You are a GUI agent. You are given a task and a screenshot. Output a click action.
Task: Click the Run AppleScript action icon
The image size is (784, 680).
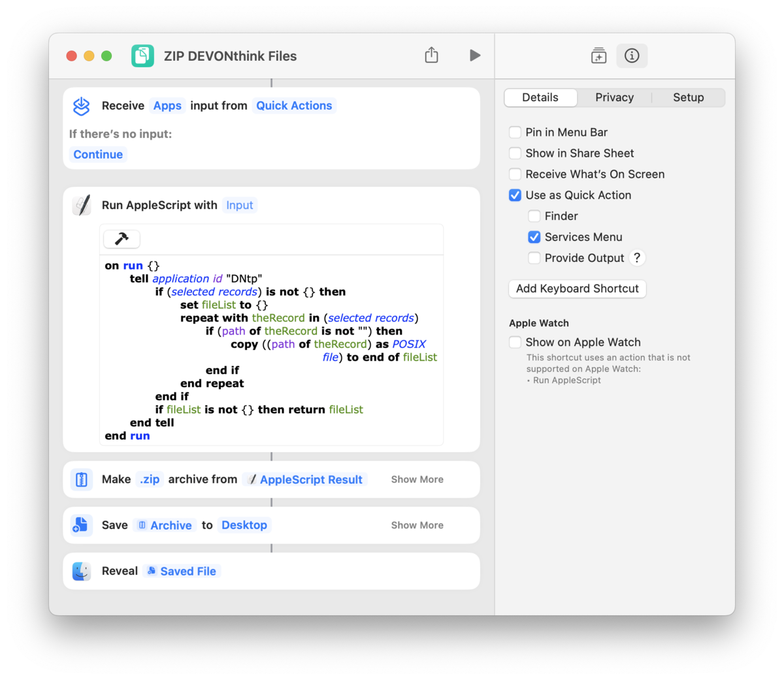pos(82,205)
